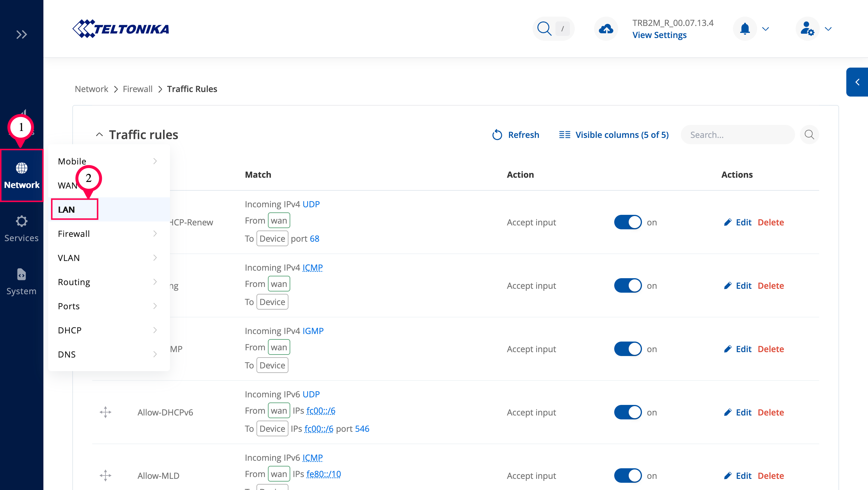Click the user settings profile icon

tap(807, 29)
